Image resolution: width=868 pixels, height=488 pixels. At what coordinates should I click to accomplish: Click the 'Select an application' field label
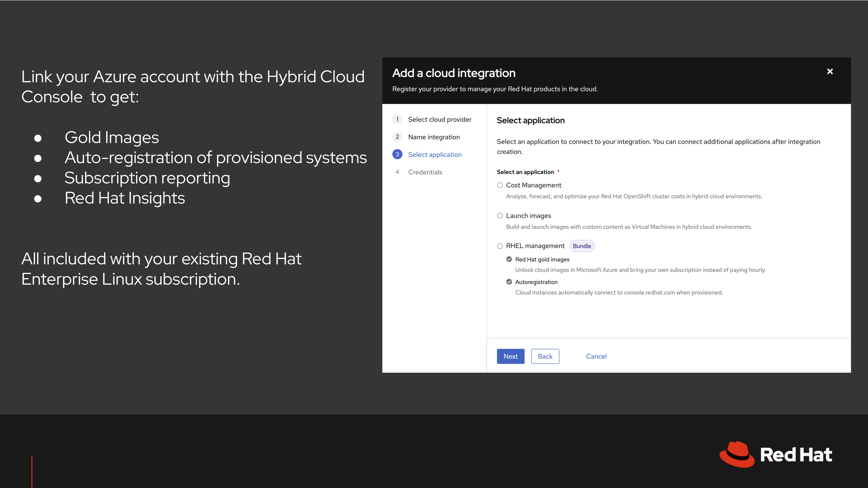[x=525, y=172]
